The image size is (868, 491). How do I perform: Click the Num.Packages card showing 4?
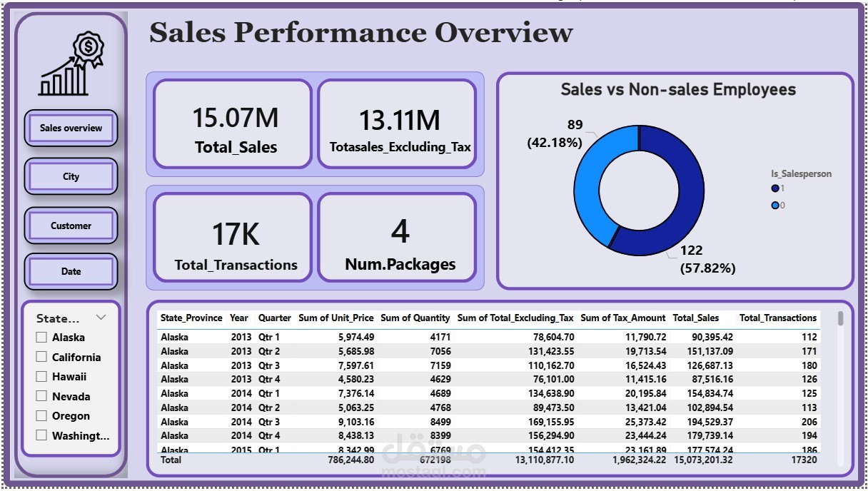(397, 238)
